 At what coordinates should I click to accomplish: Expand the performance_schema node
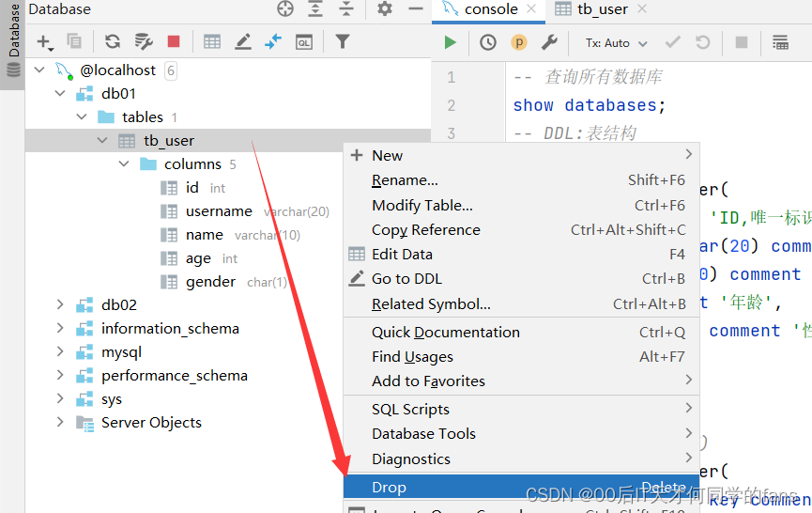click(x=60, y=375)
